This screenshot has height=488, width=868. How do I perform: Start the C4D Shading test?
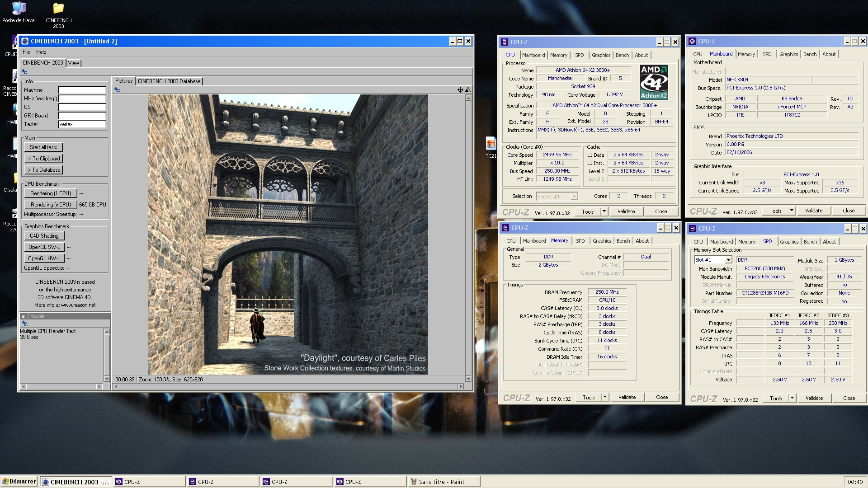pyautogui.click(x=44, y=236)
